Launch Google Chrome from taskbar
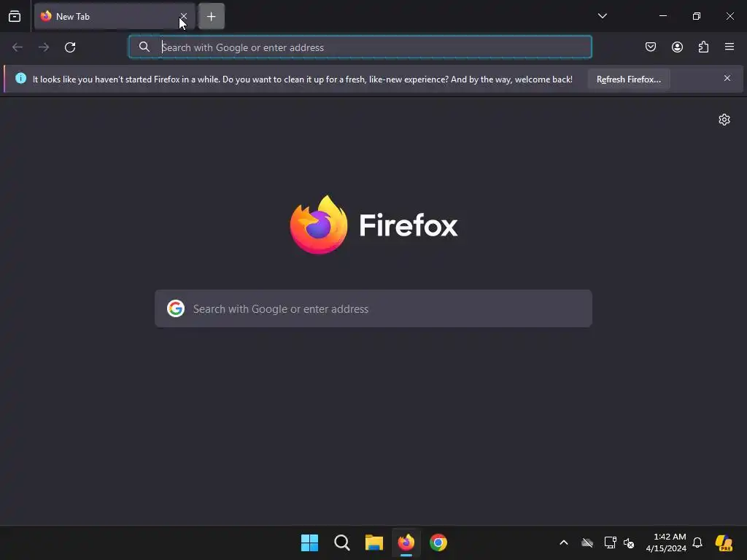The height and width of the screenshot is (560, 747). click(x=438, y=542)
